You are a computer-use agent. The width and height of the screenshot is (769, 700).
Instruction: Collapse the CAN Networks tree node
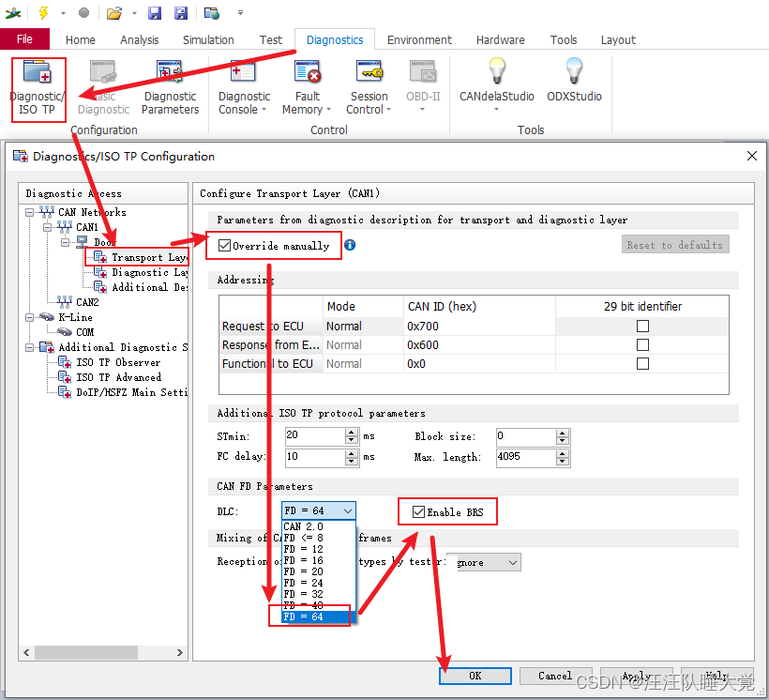click(x=30, y=213)
